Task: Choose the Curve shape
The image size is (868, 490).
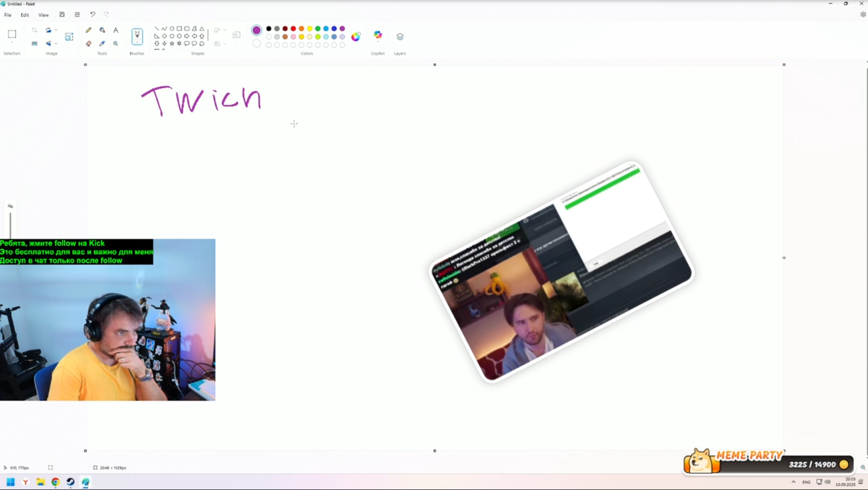Action: point(164,29)
